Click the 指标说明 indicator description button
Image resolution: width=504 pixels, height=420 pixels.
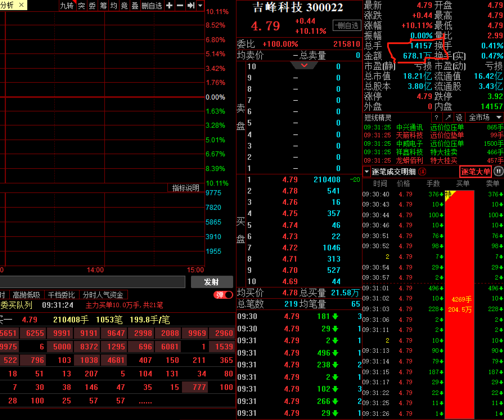[186, 188]
